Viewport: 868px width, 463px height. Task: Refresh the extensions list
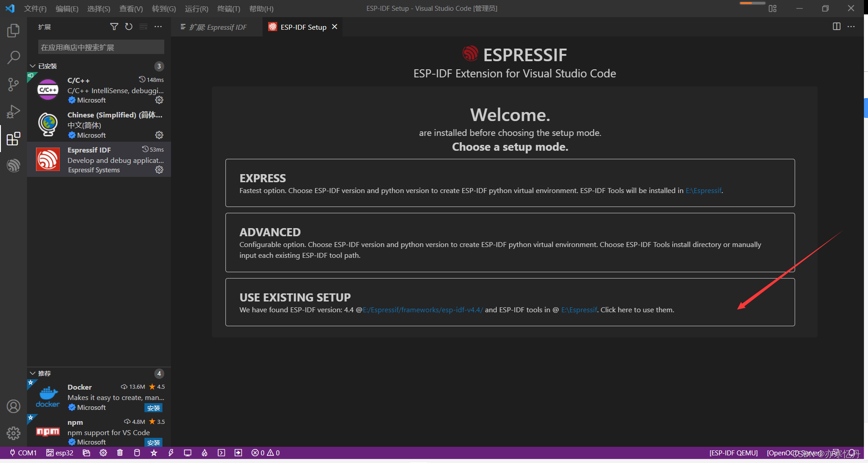tap(129, 27)
